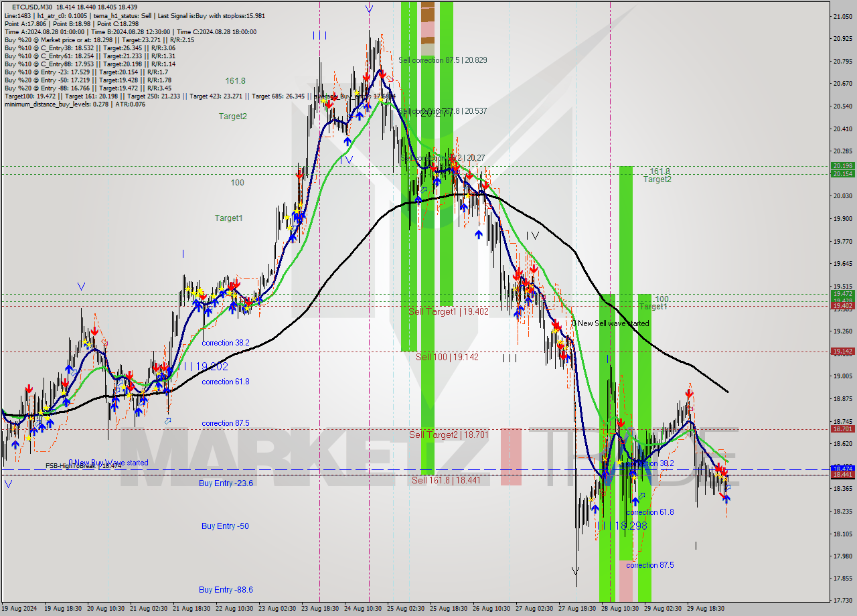Screen dimensions: 857x616
Task: Click the '21 Aug 18:30' time axis label
Action: [191, 609]
